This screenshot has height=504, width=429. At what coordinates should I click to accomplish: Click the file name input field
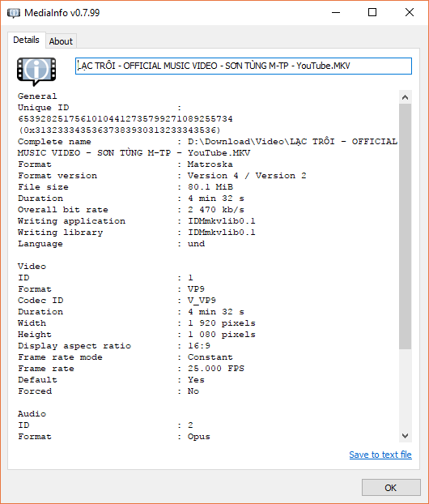244,66
